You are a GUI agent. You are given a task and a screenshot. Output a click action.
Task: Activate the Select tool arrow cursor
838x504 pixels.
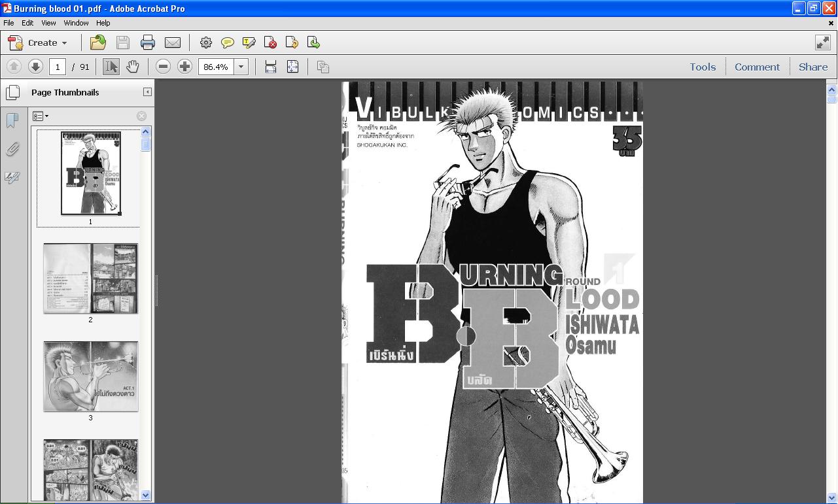pos(111,67)
